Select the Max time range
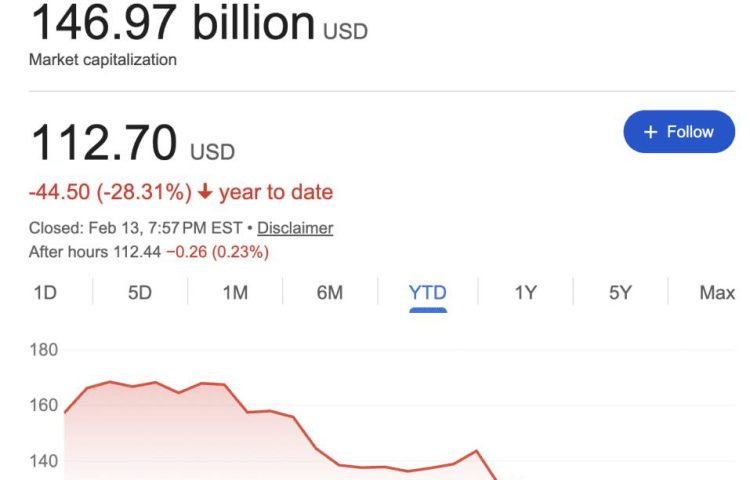Viewport: 750px width, 480px height. tap(717, 293)
